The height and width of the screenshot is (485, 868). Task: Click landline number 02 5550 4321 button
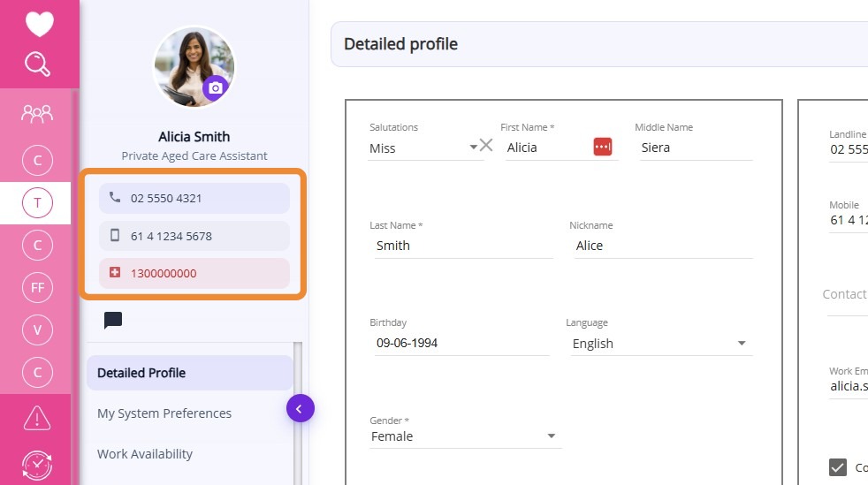(194, 198)
